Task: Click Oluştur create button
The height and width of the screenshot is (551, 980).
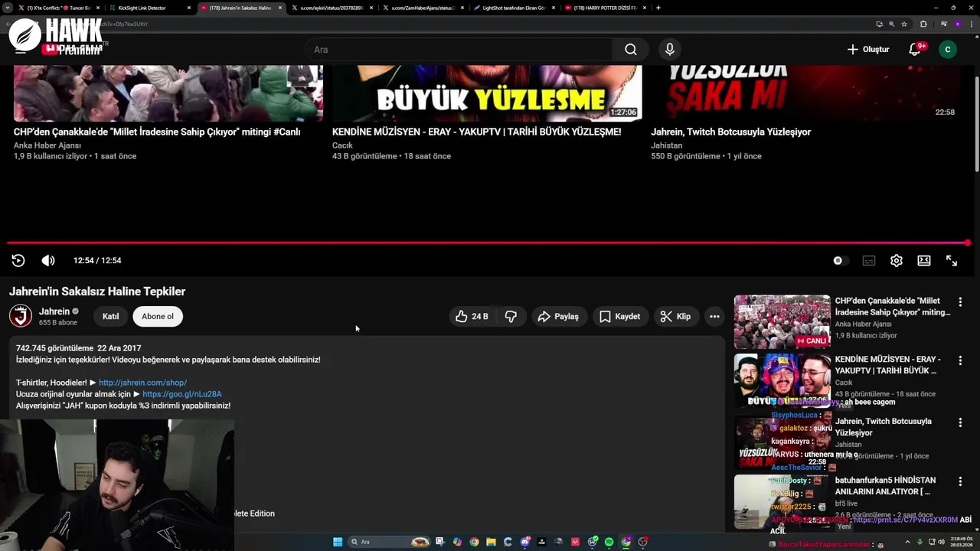Action: 868,49
